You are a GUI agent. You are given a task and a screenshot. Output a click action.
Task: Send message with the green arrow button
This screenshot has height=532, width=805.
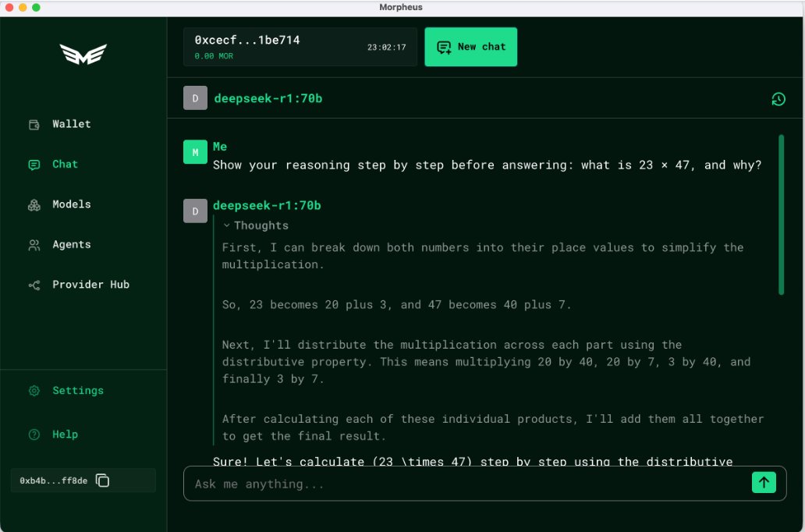764,483
